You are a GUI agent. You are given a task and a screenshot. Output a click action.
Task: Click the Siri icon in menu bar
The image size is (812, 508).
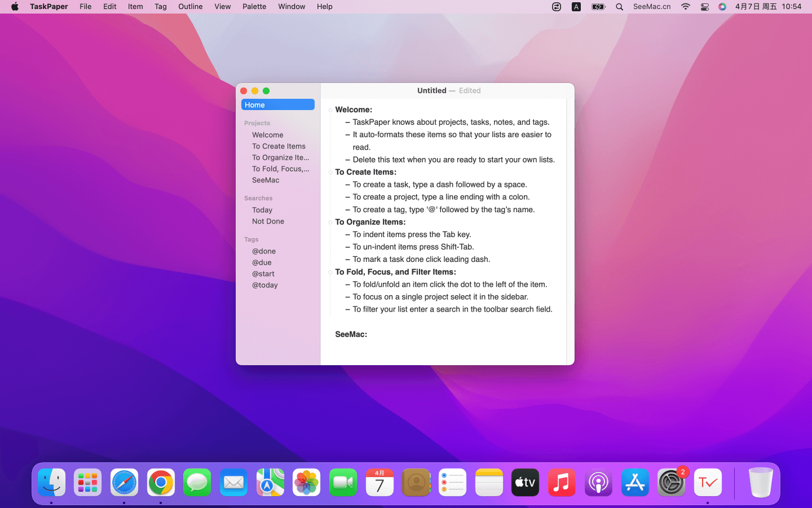click(722, 7)
